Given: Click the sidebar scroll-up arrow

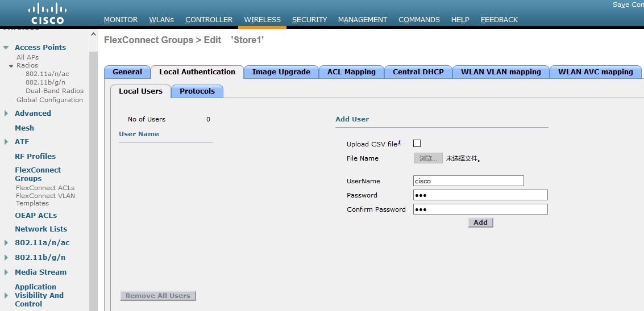Looking at the screenshot, I should pos(93,35).
